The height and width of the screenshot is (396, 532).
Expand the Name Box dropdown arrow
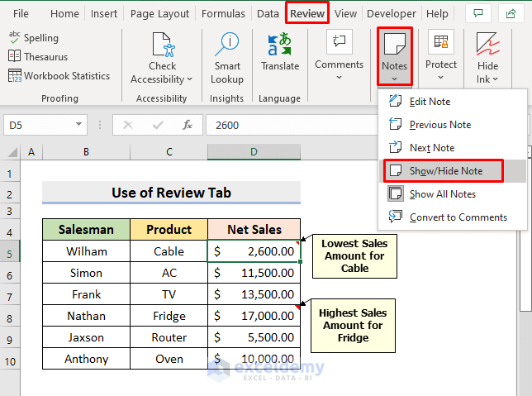pos(79,126)
